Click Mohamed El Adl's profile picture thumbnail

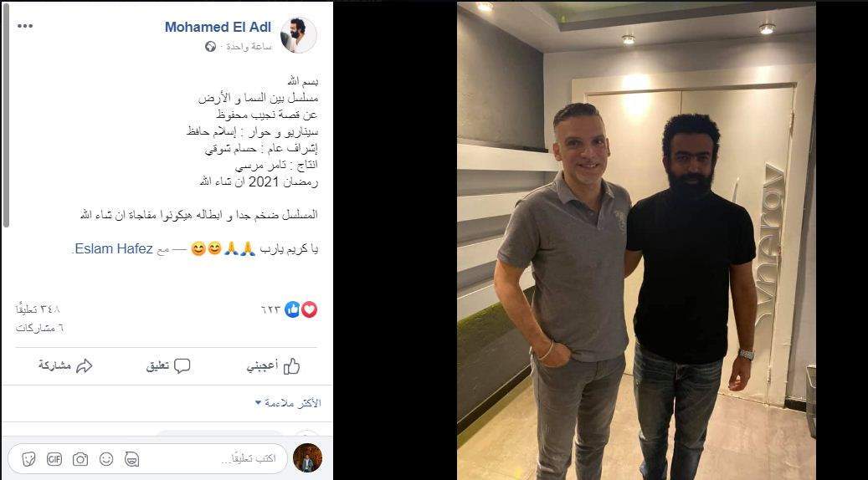tap(298, 35)
